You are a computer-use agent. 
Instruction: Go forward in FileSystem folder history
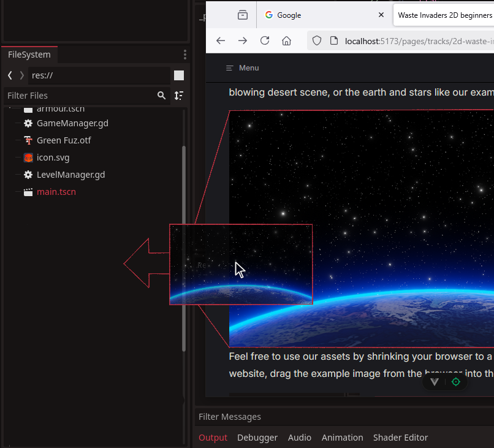click(21, 75)
